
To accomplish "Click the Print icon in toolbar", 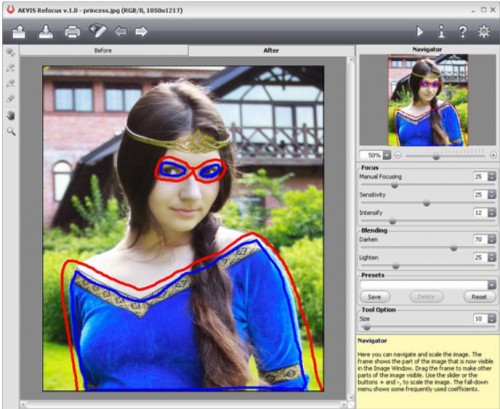I will pyautogui.click(x=72, y=32).
